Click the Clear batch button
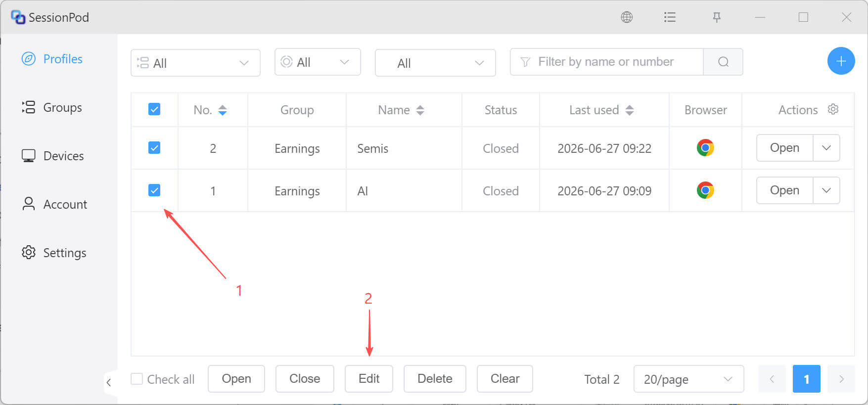Screen dimensions: 868x405 point(505,379)
